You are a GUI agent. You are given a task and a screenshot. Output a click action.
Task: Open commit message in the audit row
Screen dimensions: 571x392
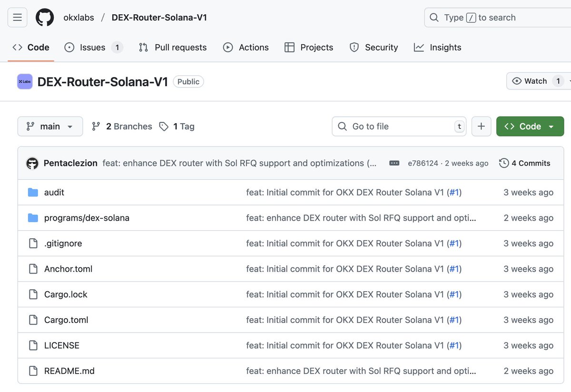tap(345, 192)
